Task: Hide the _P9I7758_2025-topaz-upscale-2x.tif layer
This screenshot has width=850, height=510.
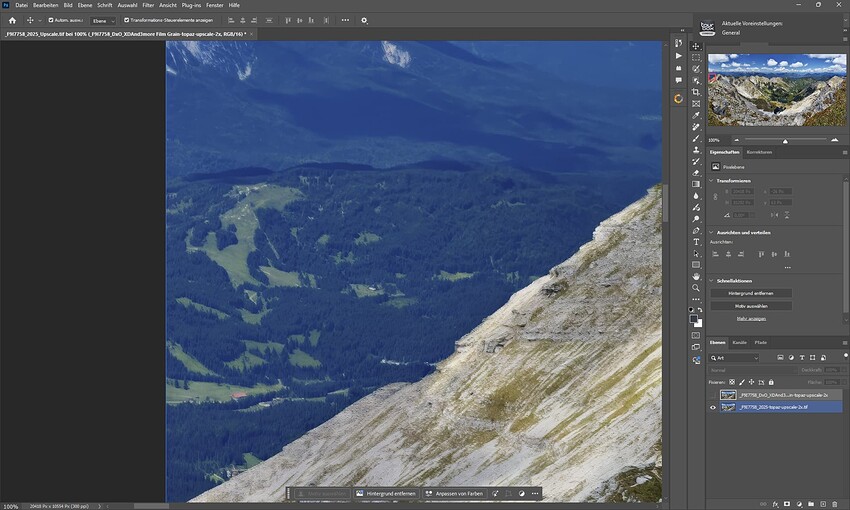Action: [x=713, y=407]
